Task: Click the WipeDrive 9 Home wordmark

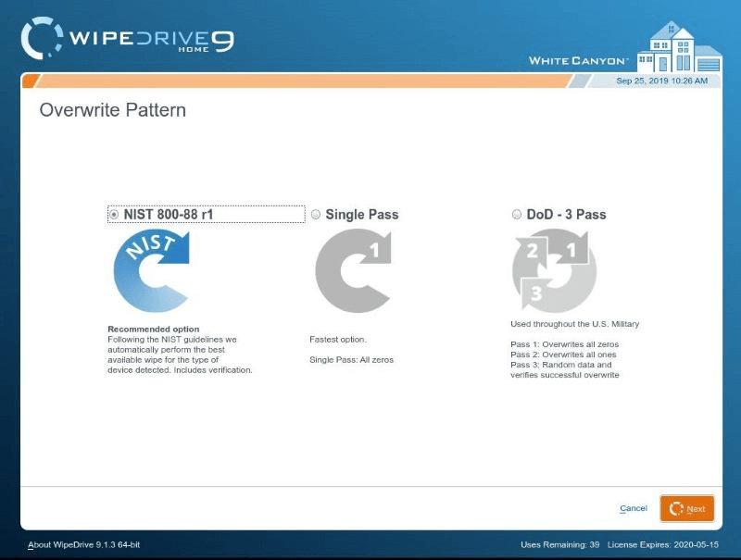Action: tap(153, 38)
